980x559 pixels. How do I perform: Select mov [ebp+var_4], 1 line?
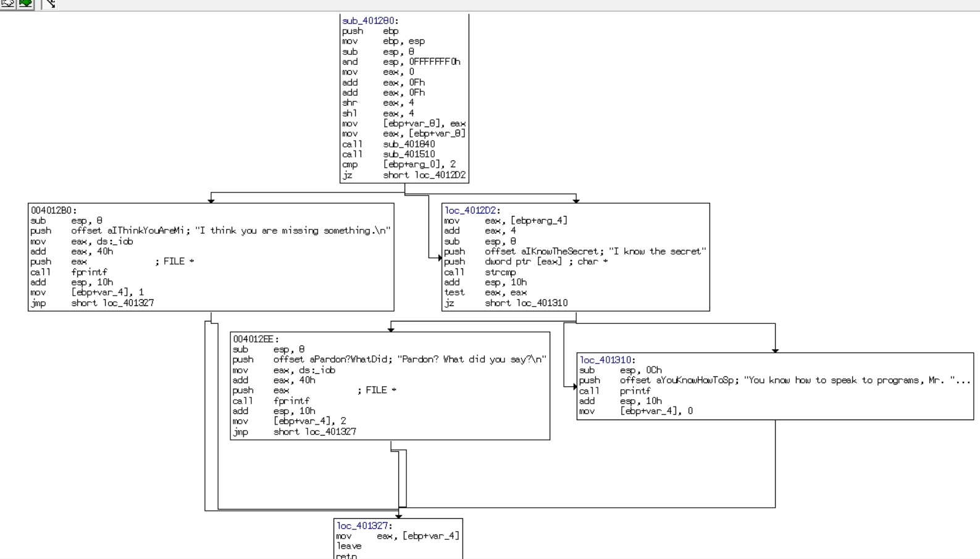(x=87, y=292)
